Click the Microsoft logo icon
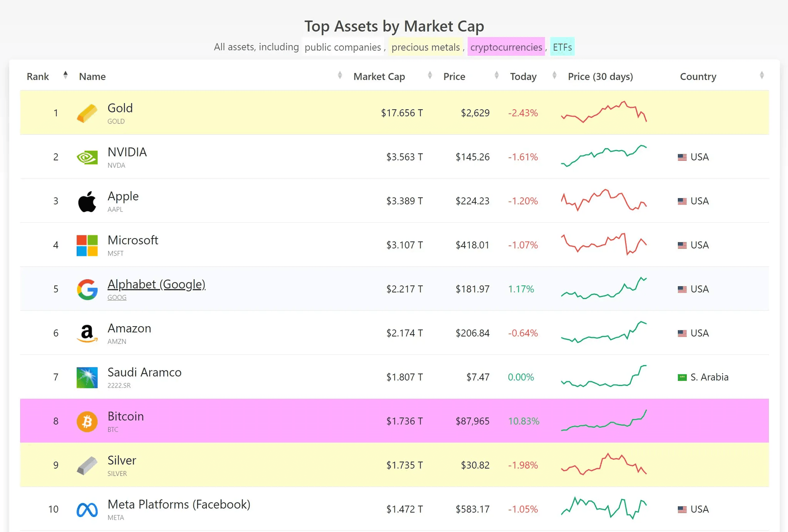 87,245
